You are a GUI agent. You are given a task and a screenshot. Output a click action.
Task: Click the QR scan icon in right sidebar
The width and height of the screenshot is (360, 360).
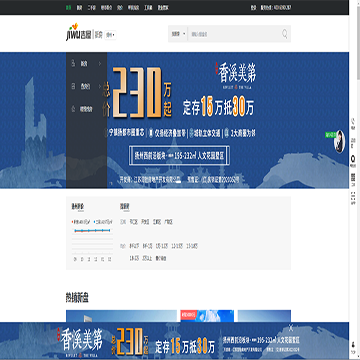353,194
